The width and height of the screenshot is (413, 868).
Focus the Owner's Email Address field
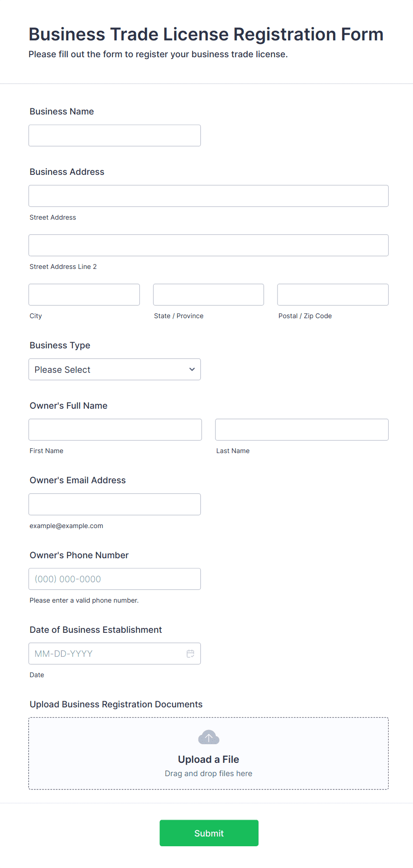pos(115,504)
